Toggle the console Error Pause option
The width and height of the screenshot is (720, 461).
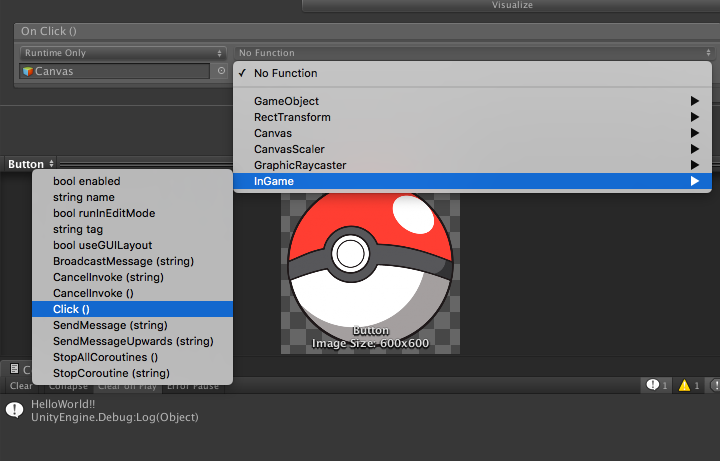[x=193, y=386]
